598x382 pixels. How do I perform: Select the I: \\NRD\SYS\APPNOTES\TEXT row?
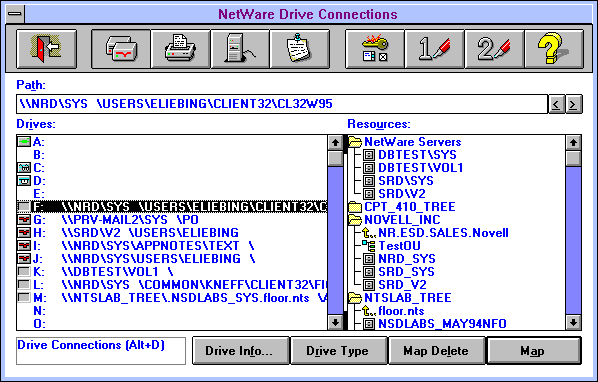172,246
